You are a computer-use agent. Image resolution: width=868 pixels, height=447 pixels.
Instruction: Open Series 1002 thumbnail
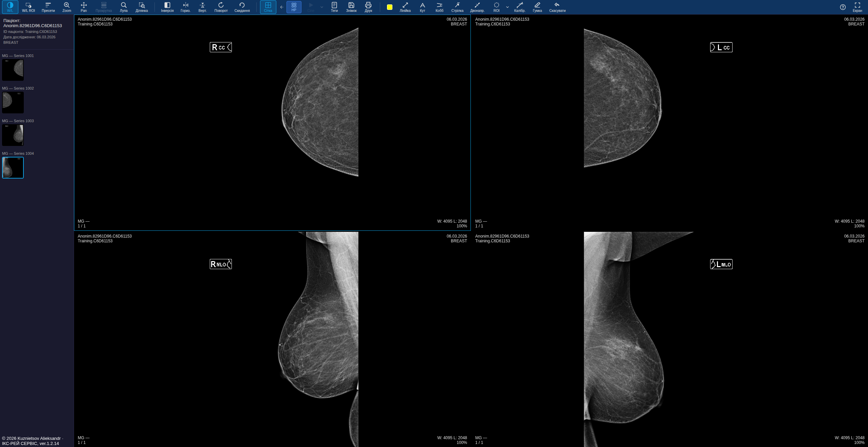13,103
